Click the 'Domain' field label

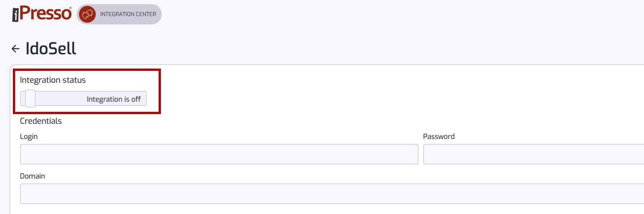33,176
